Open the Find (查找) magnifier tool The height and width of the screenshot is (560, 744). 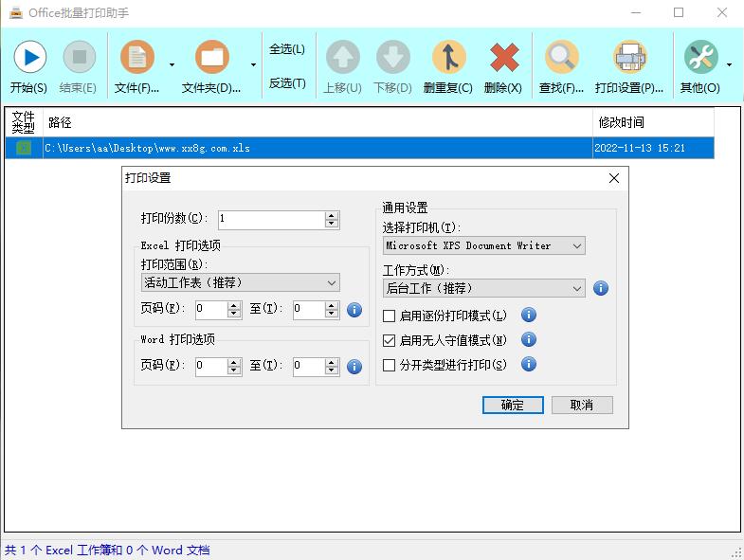pyautogui.click(x=561, y=58)
